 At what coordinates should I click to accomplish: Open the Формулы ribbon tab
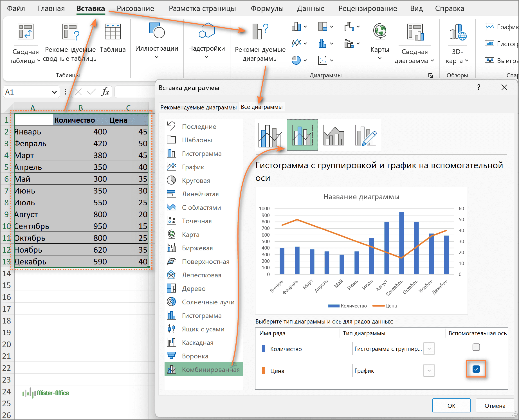267,8
